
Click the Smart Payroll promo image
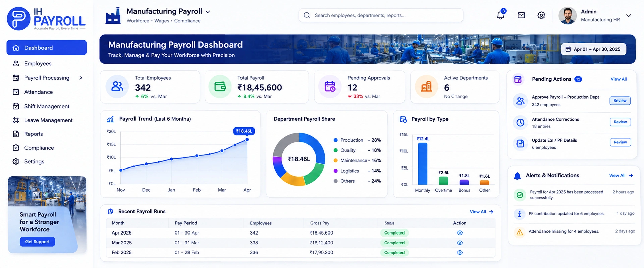(47, 215)
